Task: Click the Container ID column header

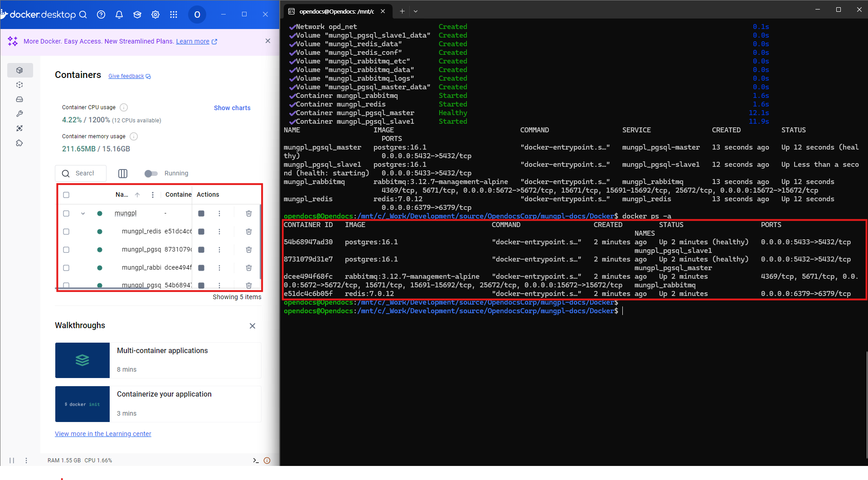Action: pyautogui.click(x=178, y=195)
